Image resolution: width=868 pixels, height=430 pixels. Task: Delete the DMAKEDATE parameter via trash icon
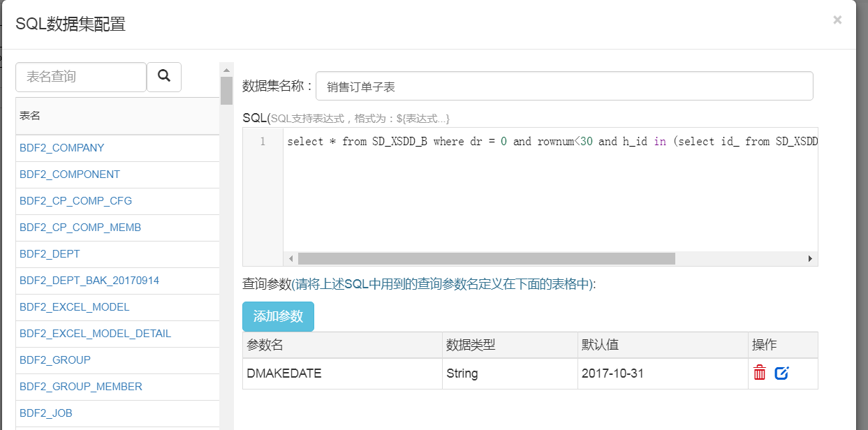(760, 373)
